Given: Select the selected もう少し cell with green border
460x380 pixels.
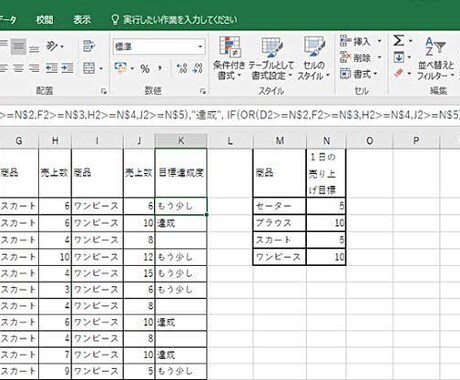Looking at the screenshot, I should pyautogui.click(x=181, y=206).
